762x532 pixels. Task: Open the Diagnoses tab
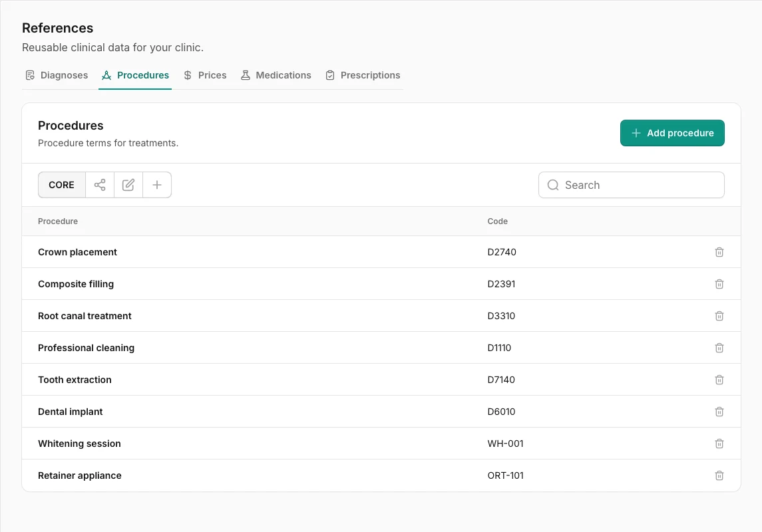coord(57,75)
